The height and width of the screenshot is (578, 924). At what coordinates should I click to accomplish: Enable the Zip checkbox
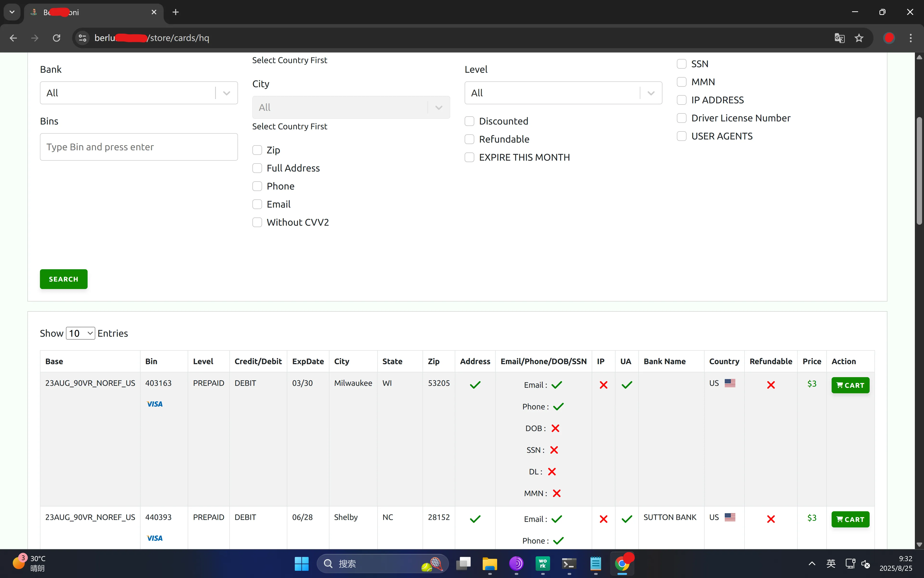coord(257,150)
